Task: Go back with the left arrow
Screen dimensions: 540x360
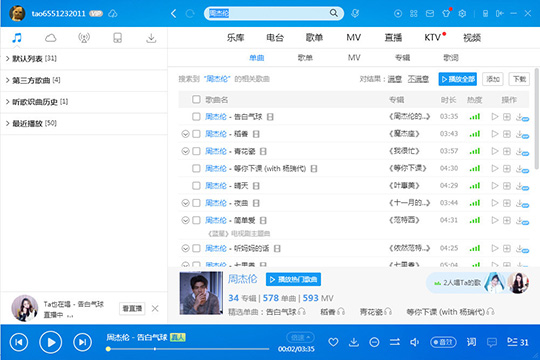Action: click(174, 13)
